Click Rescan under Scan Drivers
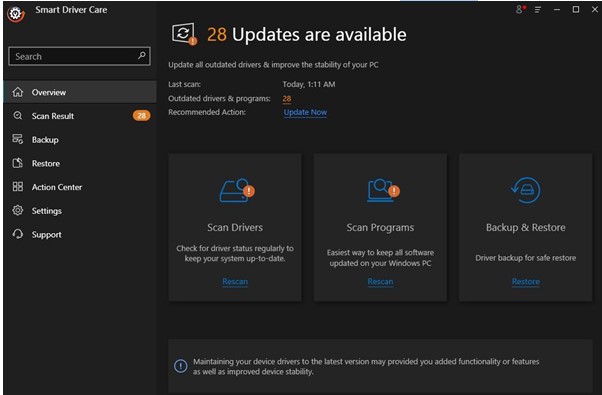The width and height of the screenshot is (602, 395). (x=235, y=281)
